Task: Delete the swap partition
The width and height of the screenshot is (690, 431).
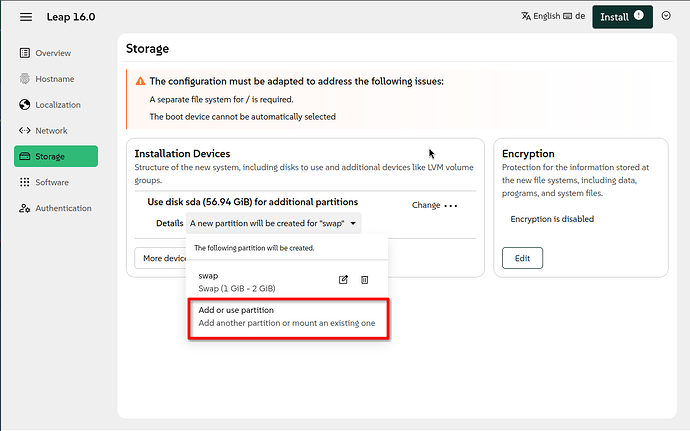Action: tap(364, 280)
